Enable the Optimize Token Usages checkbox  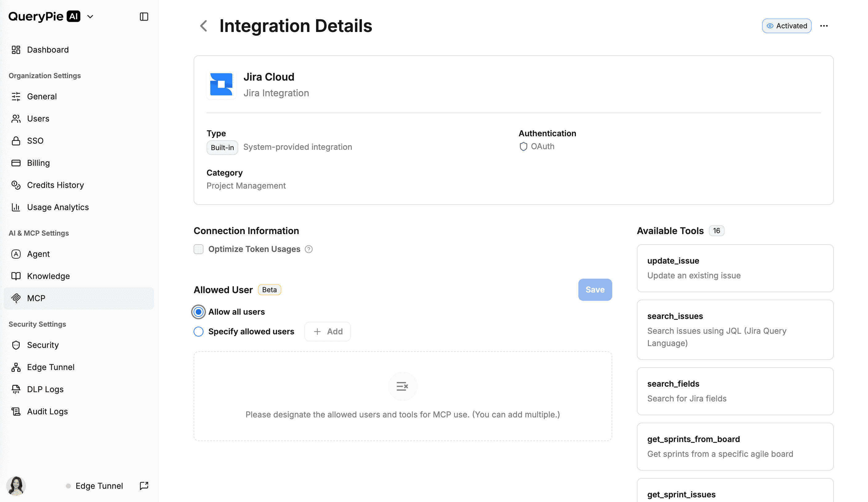pos(199,249)
